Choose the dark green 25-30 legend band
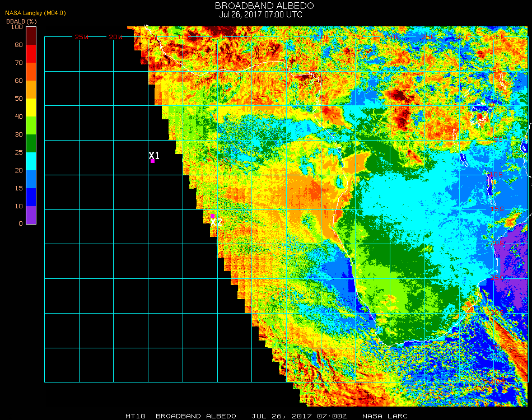 click(x=31, y=143)
